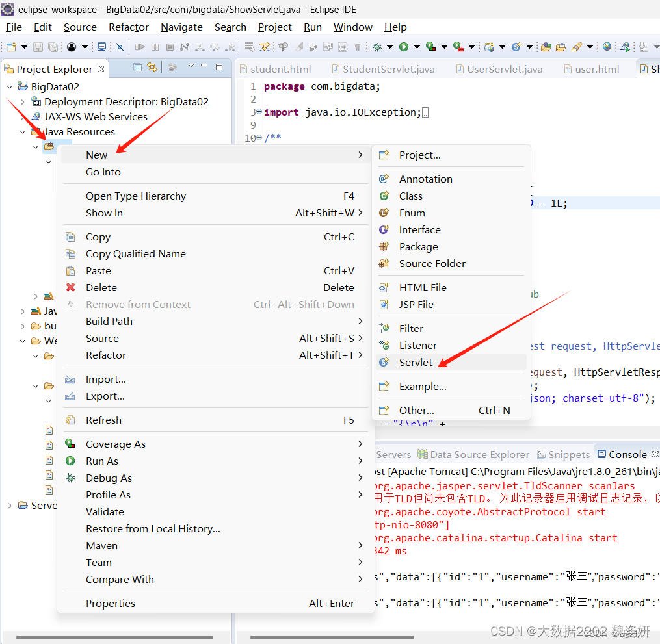This screenshot has height=644, width=660.
Task: Expand the Run As submenu arrow
Action: click(x=360, y=461)
